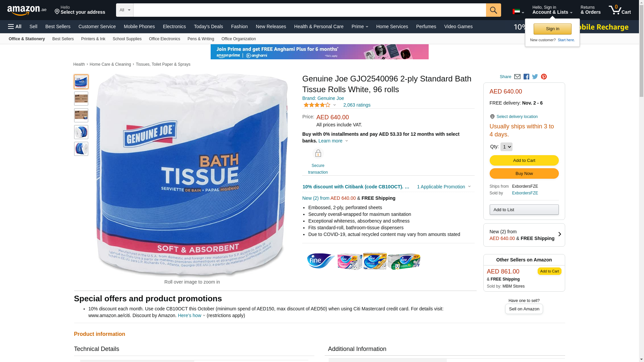
Task: Open the All hamburger menu
Action: (15, 26)
